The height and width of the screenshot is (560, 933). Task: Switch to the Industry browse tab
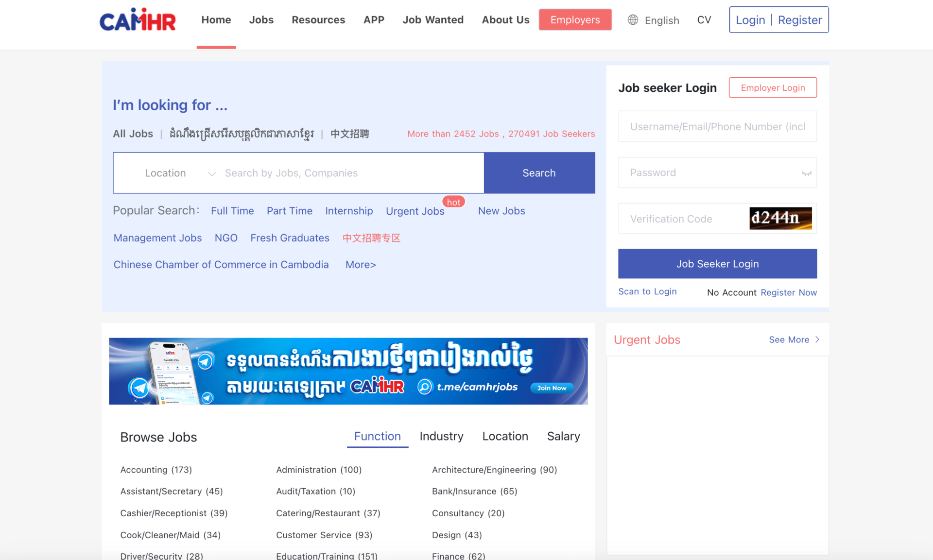[441, 436]
